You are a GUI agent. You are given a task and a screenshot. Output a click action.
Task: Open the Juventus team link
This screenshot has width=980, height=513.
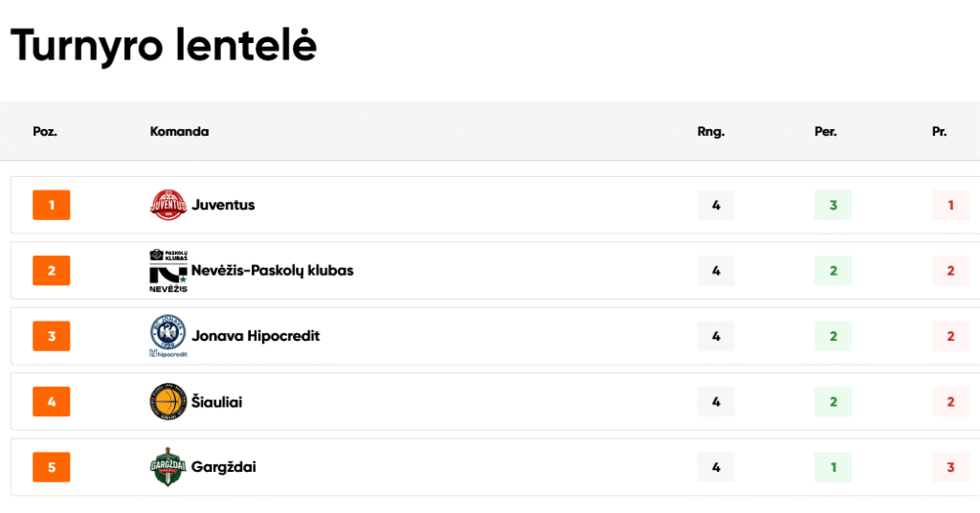(x=223, y=205)
